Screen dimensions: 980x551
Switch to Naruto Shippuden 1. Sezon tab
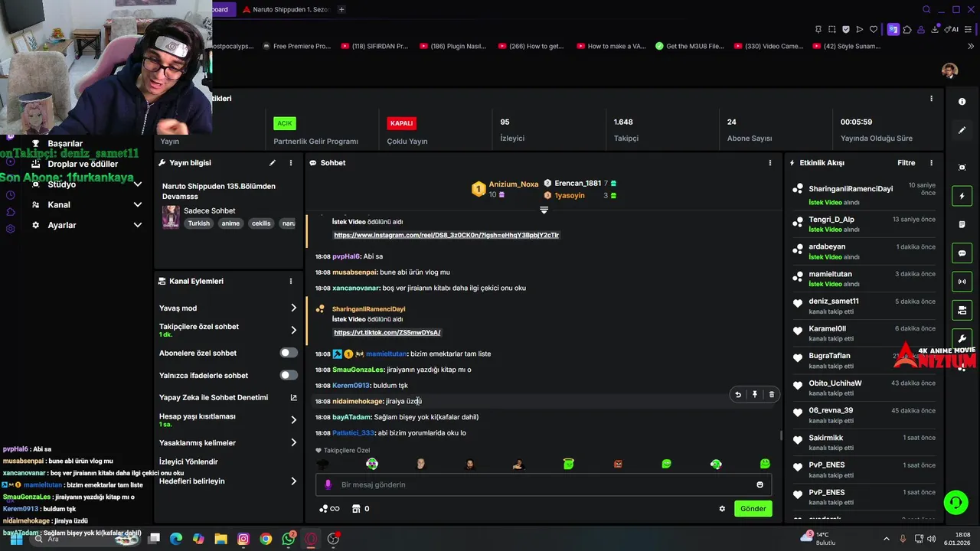[x=285, y=9]
